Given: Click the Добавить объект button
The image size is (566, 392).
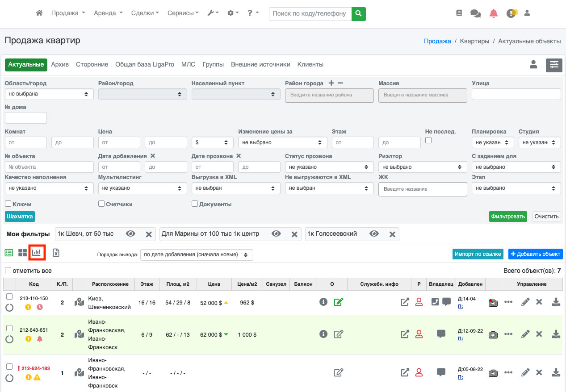Looking at the screenshot, I should [535, 254].
